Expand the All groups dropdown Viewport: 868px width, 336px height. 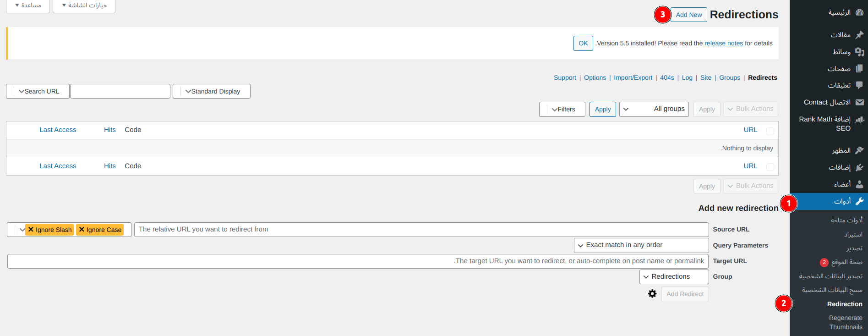coord(654,109)
